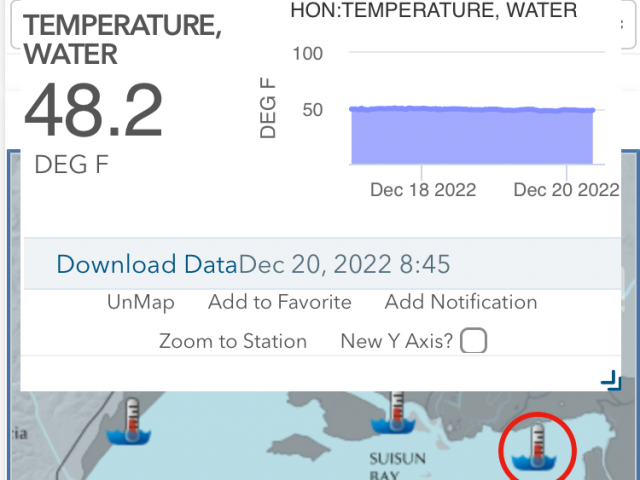640x480 pixels.
Task: Click the Dec 20, 2022 8:45 timestamp
Action: point(344,264)
